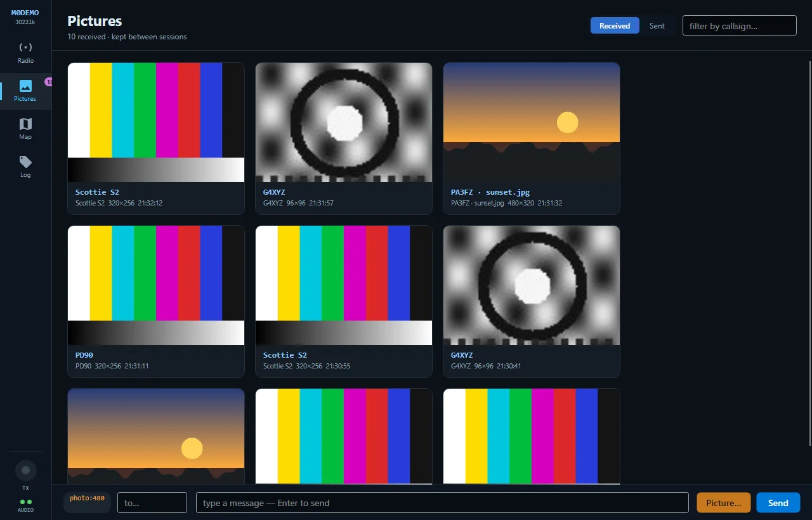Click 'PA3FZ · sunset.jpg 480×320 21:31:32' details
The height and width of the screenshot is (520, 812).
click(x=507, y=203)
